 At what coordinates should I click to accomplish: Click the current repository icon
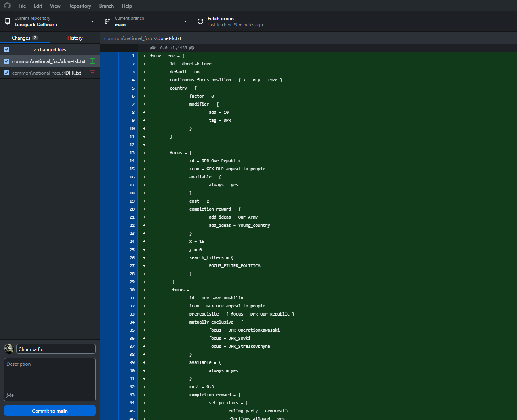coord(7,21)
